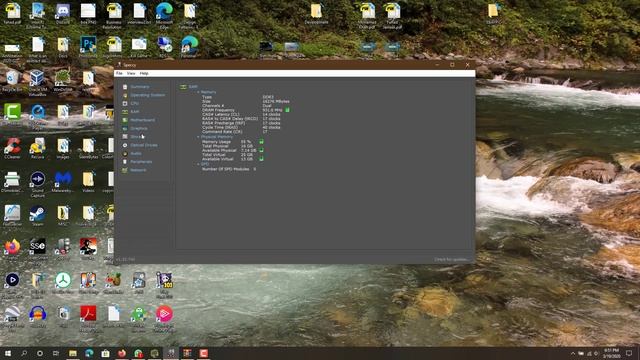Select the Camtasia green C desktop icon
The image size is (640, 360).
[x=12, y=114]
